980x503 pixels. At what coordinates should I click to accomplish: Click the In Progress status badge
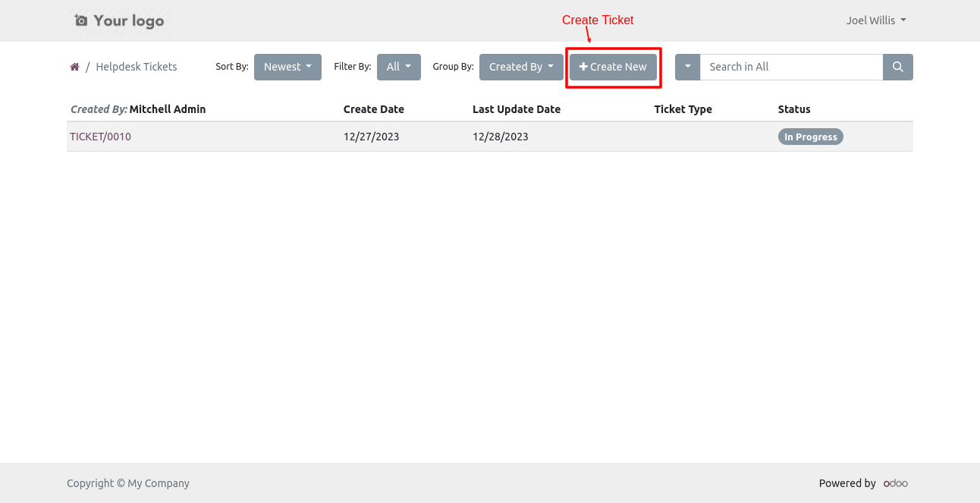[810, 137]
